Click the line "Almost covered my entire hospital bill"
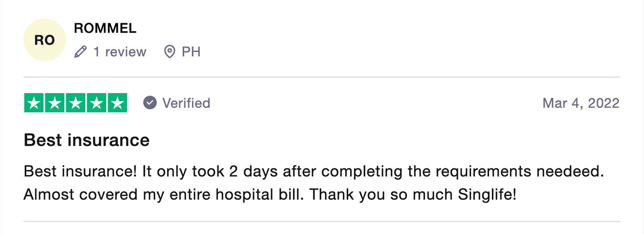Screen dimensions: 644x234 point(165,195)
